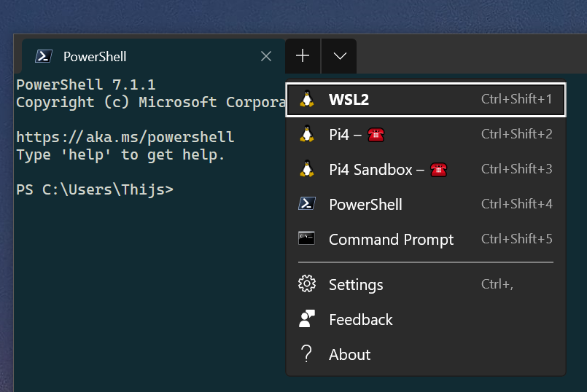
Task: Click penguin icon beside Pi4 Sandbox
Action: point(307,169)
